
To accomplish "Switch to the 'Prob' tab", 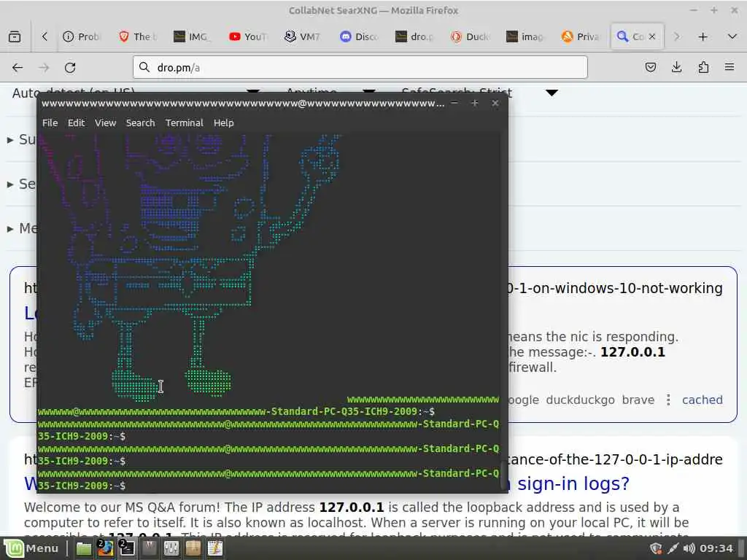I will click(x=82, y=36).
